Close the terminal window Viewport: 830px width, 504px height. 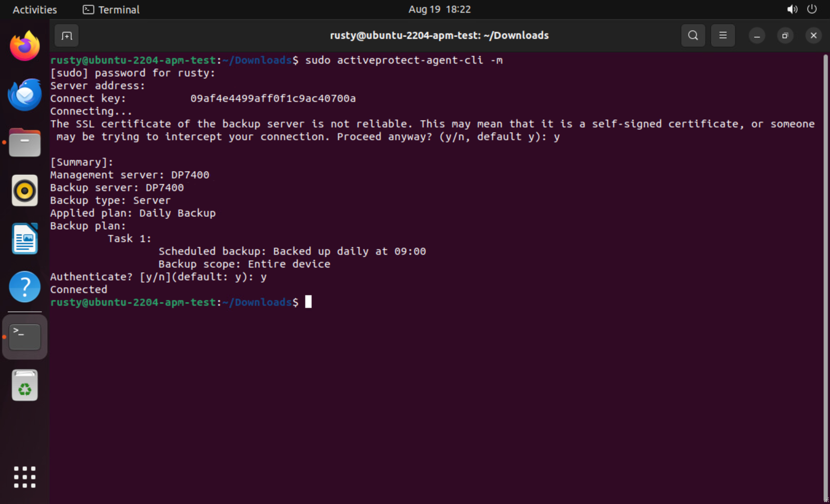point(813,36)
